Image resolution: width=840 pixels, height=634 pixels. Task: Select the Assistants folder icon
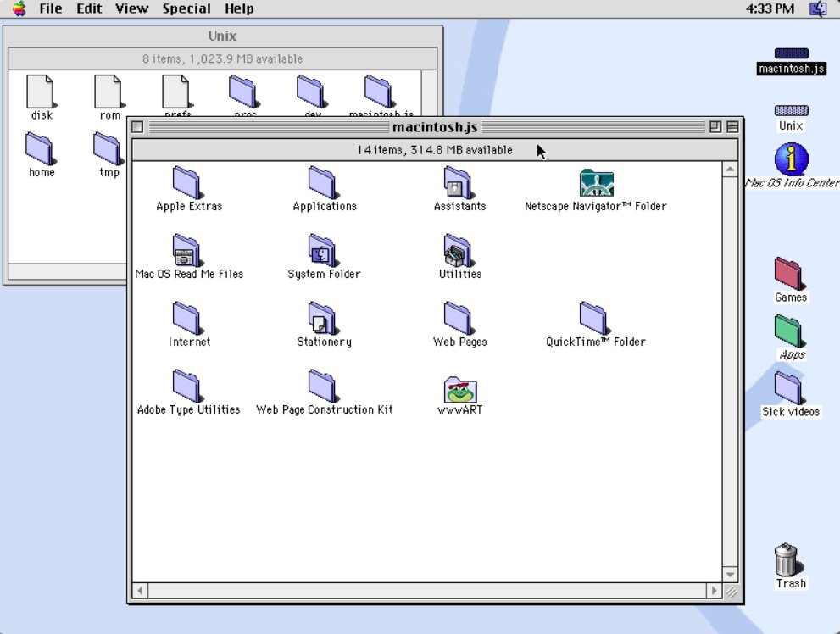pyautogui.click(x=458, y=182)
